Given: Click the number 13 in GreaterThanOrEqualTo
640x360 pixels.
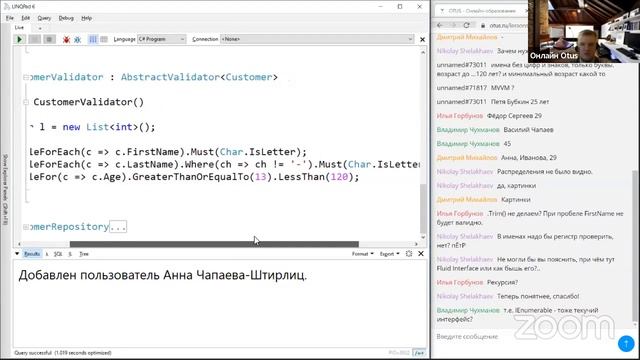Looking at the screenshot, I should (260, 177).
